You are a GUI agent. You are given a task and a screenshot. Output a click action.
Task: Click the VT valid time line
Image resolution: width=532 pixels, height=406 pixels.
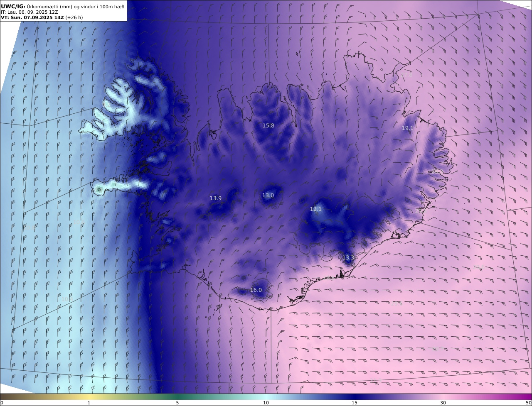[x=42, y=18]
